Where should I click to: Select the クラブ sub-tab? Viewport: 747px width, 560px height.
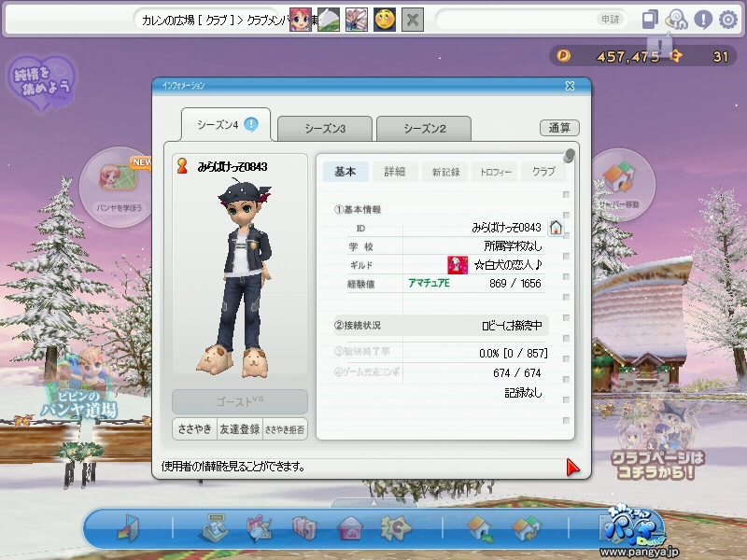(543, 172)
